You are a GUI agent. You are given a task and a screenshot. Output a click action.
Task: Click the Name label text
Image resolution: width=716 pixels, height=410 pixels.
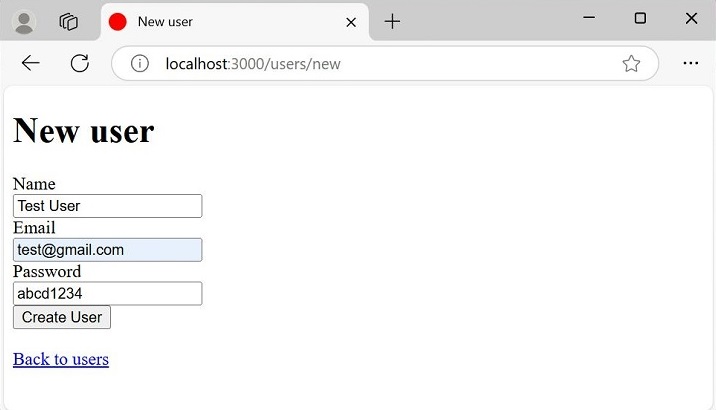[x=34, y=184]
